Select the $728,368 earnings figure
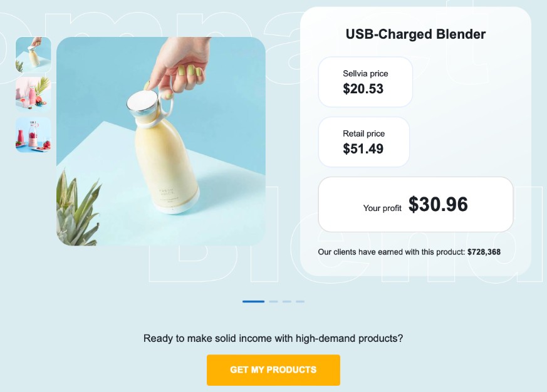The image size is (547, 392). point(484,252)
